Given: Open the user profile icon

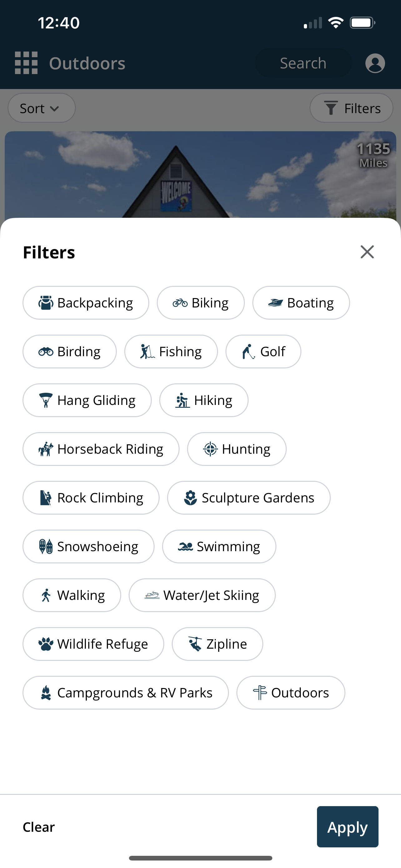Looking at the screenshot, I should point(375,63).
